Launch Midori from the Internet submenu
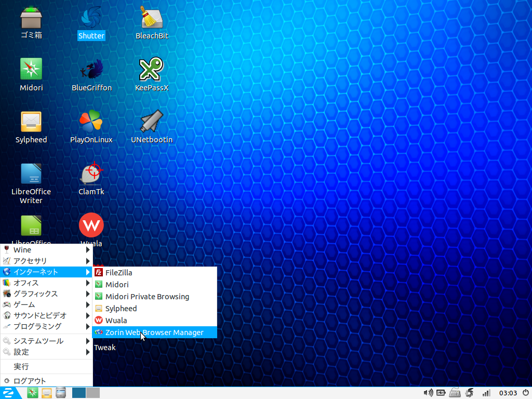This screenshot has height=399, width=532. pos(154,284)
